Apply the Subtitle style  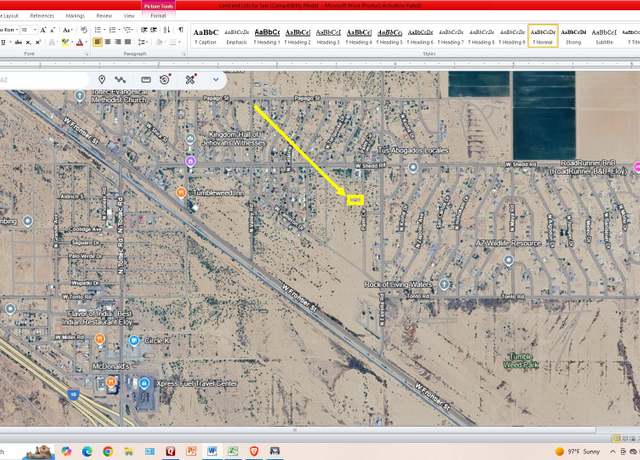coord(604,36)
